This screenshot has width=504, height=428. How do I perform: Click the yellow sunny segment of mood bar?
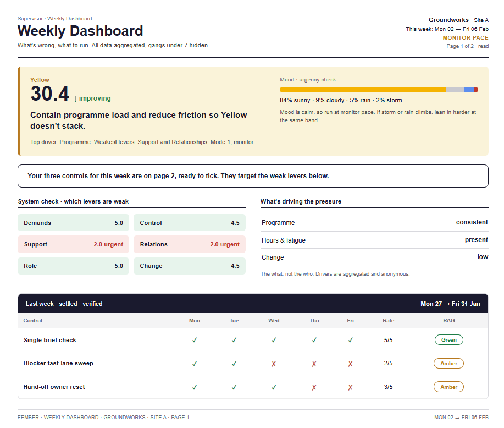[363, 90]
